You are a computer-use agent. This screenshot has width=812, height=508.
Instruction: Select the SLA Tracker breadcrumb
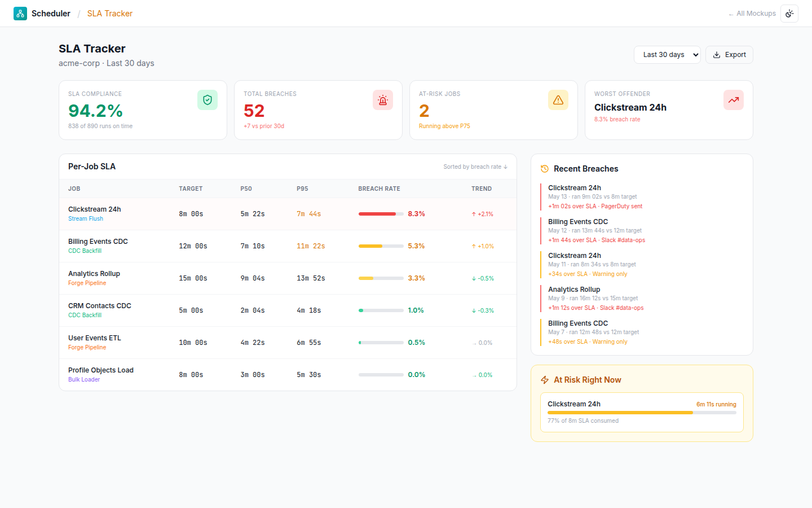pyautogui.click(x=110, y=14)
